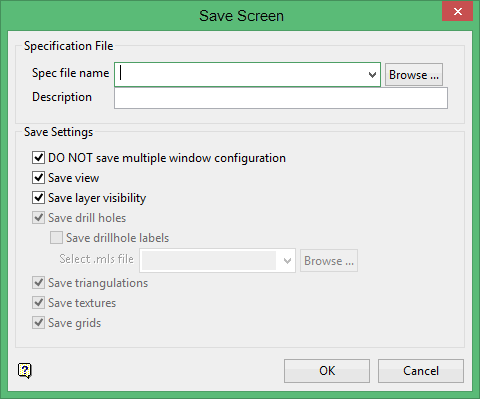Confirm with the OK button
The width and height of the screenshot is (480, 399).
pyautogui.click(x=327, y=371)
